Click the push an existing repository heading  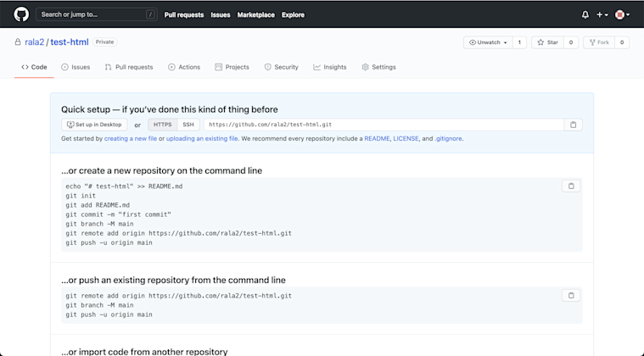173,280
